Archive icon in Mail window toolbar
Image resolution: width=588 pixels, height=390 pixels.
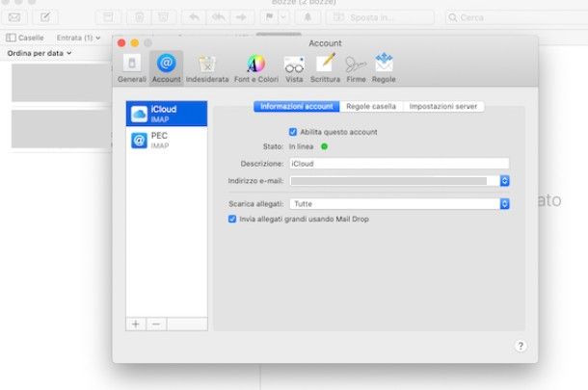pos(108,17)
